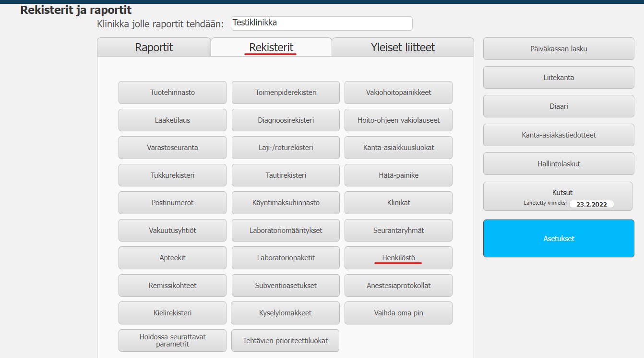Select the Rekisterit tab
This screenshot has height=358, width=644.
pyautogui.click(x=271, y=47)
